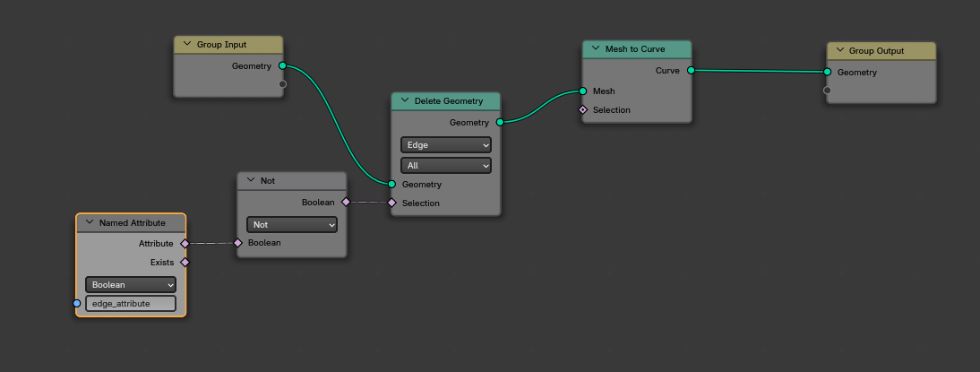Click the Group Input Geometry output socket
Image resolution: width=980 pixels, height=372 pixels.
click(x=282, y=65)
